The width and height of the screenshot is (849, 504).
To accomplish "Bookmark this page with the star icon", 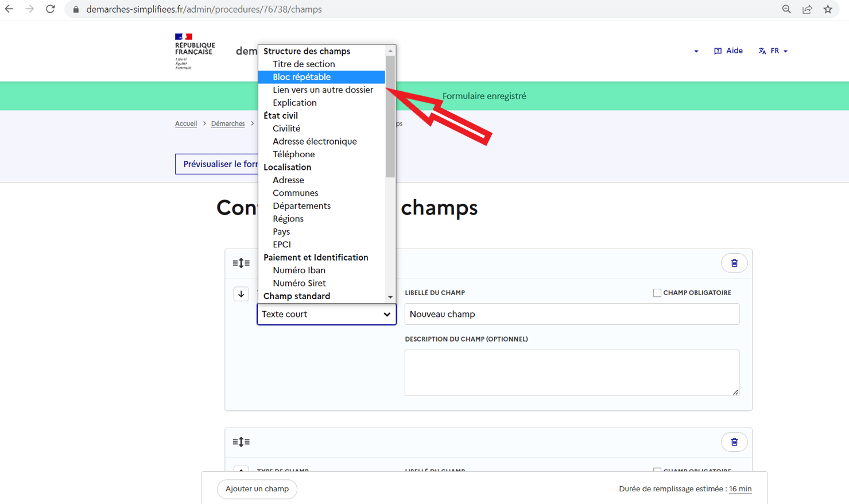I will tap(827, 9).
